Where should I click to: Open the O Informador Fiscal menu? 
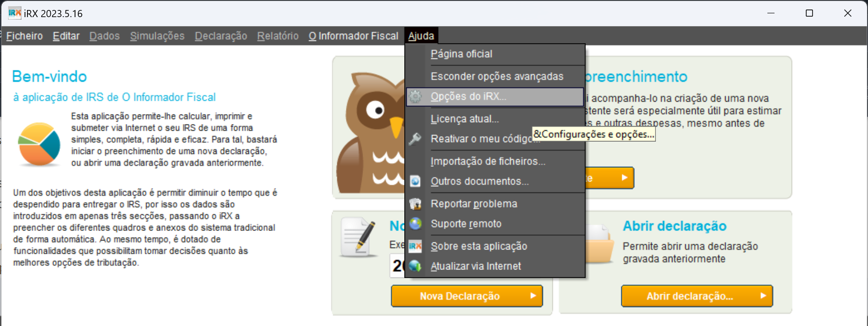tap(354, 36)
